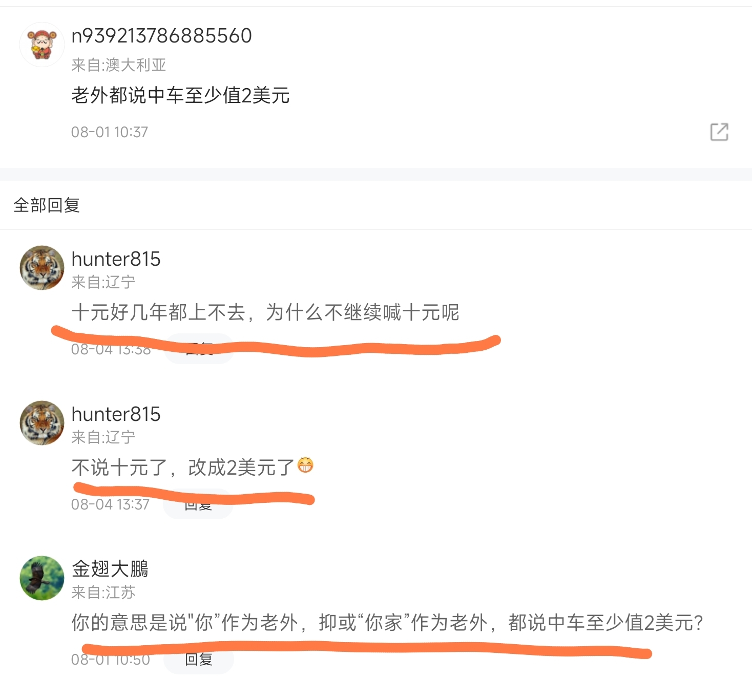
Task: Click the second hunter815 username
Action: [116, 414]
